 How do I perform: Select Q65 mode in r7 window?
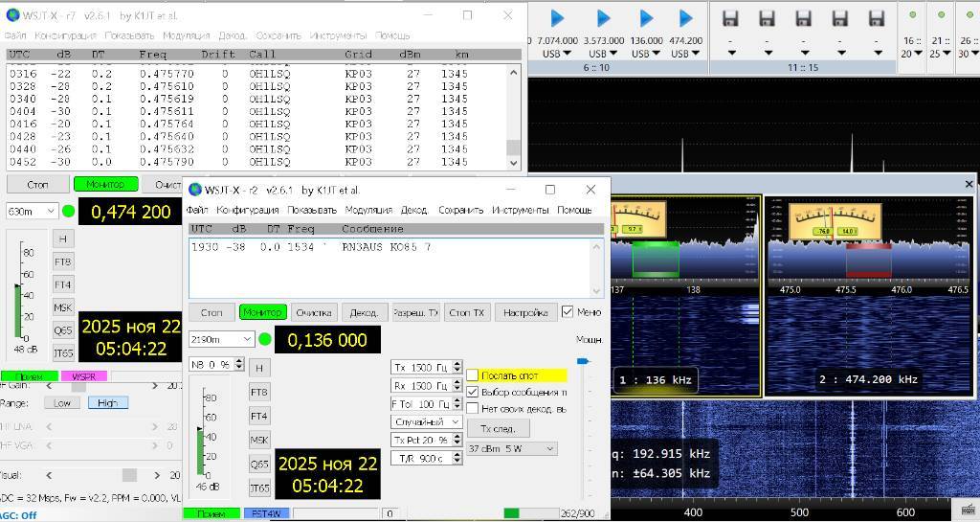pyautogui.click(x=62, y=329)
